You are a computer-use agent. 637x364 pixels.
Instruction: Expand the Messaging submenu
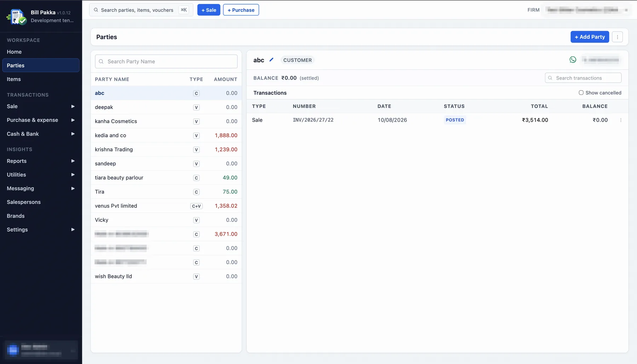(41, 189)
